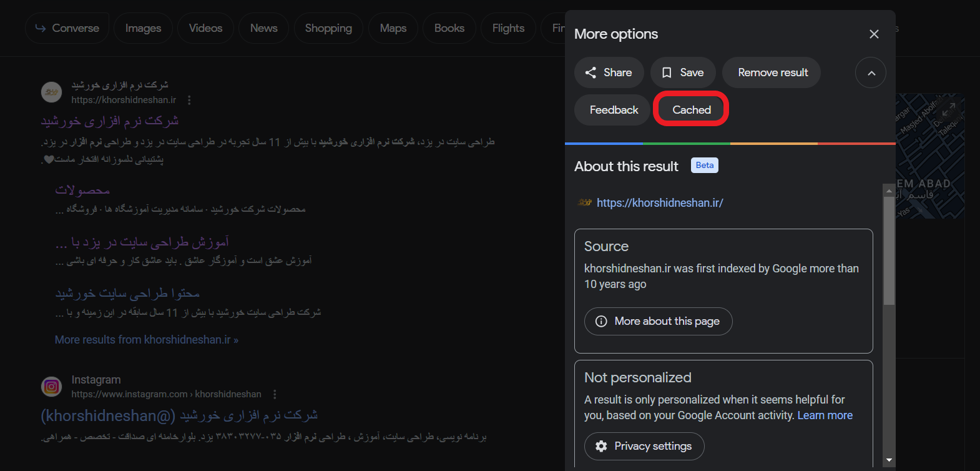980x471 pixels.
Task: Click the khorshidneshan.ir result site icon
Action: click(52, 92)
